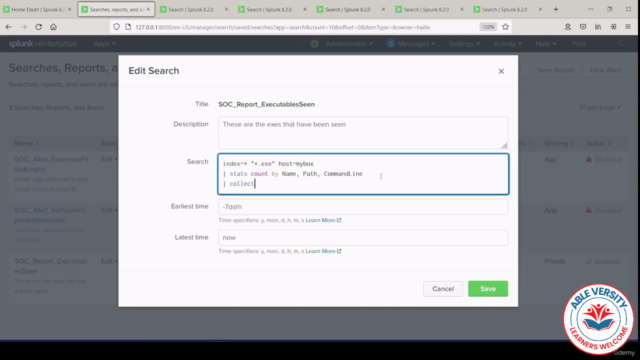This screenshot has width=640, height=360.
Task: Open the SOC_Alert_ExcessiveFailedLogins search
Action: click(51, 164)
